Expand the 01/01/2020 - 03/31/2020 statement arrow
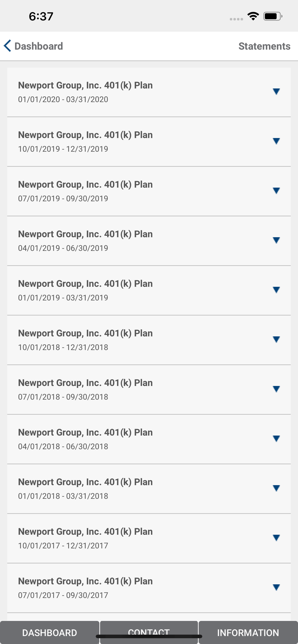 click(276, 92)
